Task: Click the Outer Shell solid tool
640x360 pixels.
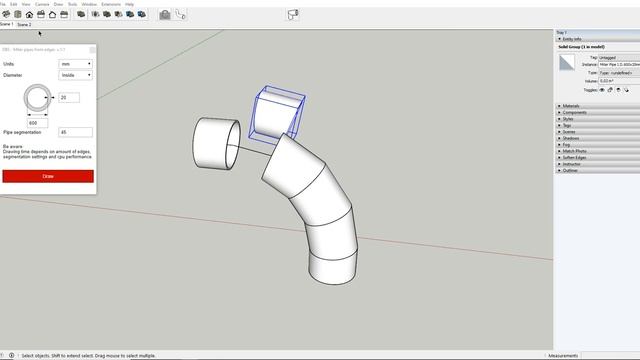Action: (x=81, y=15)
